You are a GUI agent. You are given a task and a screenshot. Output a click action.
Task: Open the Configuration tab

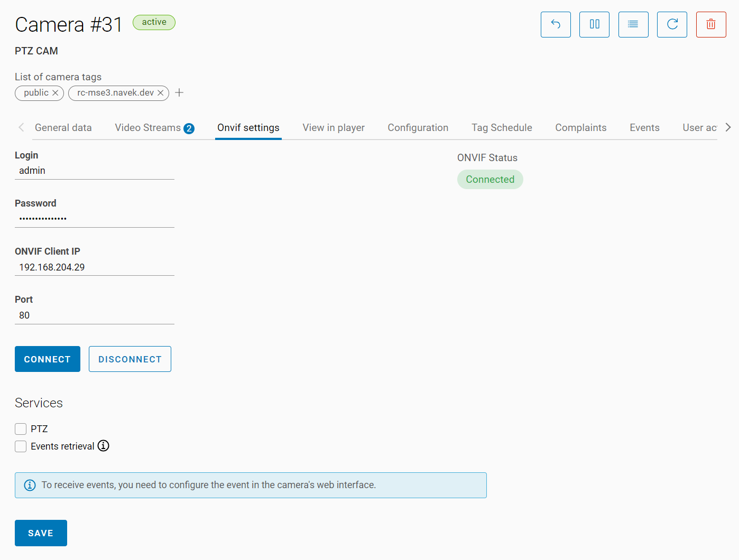[418, 128]
